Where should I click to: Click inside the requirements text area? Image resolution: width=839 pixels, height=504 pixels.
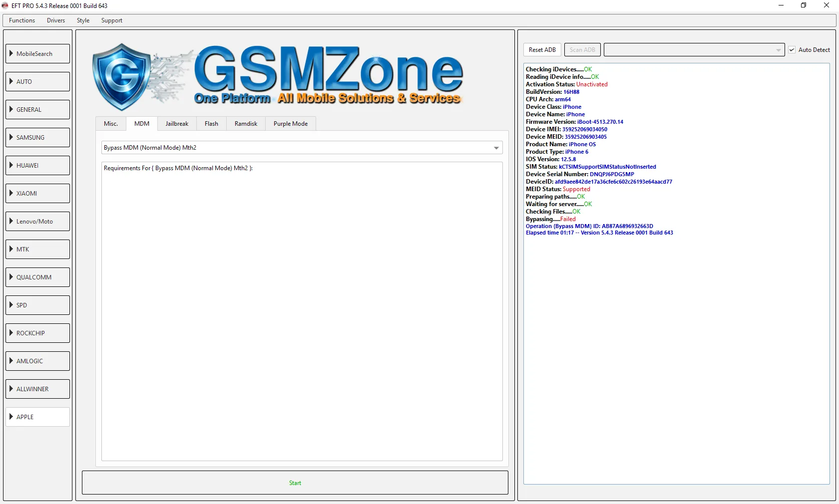(x=302, y=309)
